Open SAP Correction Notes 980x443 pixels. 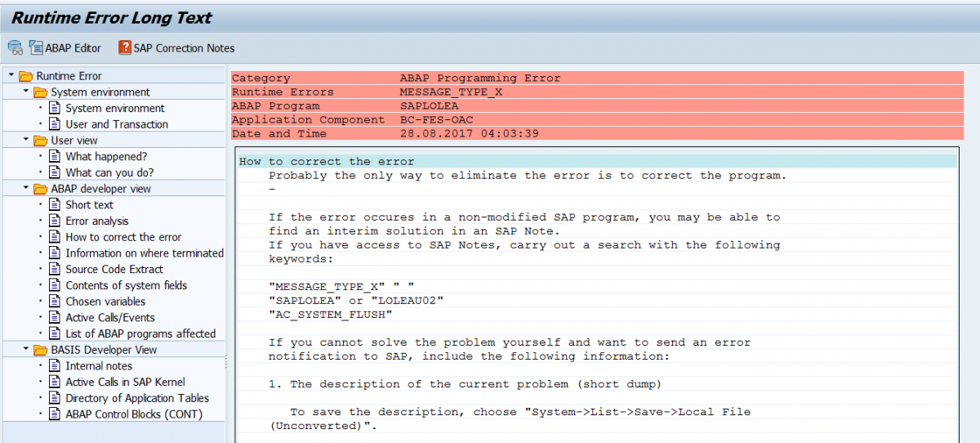point(176,47)
